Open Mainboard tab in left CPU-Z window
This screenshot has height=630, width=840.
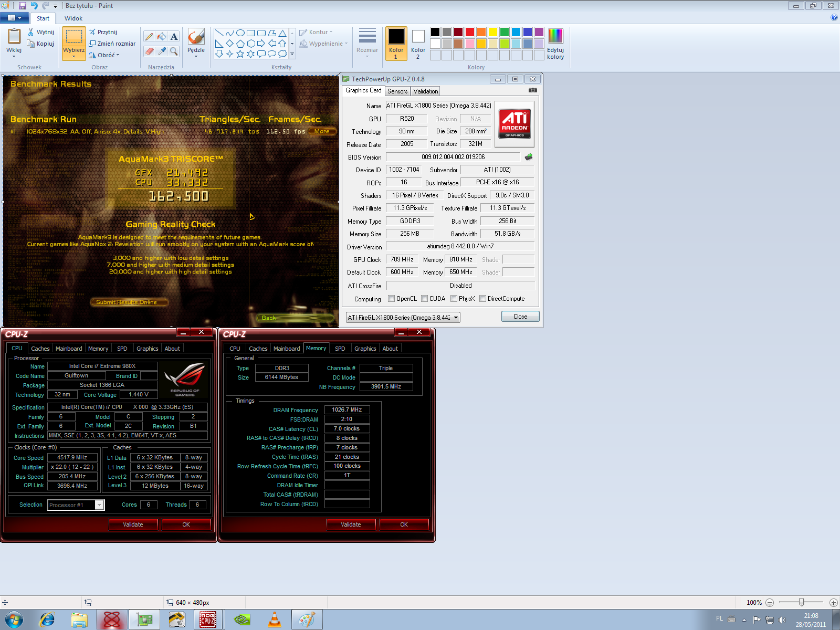[69, 349]
